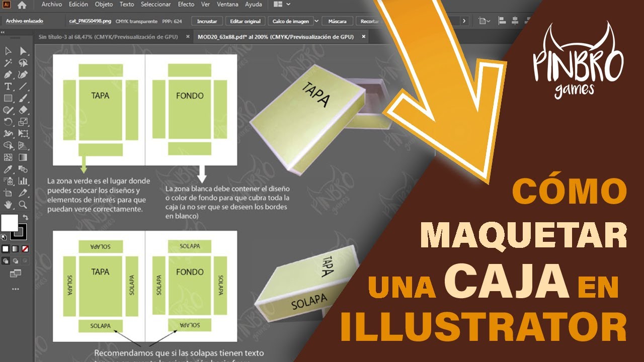Open the Edición menu

78,5
